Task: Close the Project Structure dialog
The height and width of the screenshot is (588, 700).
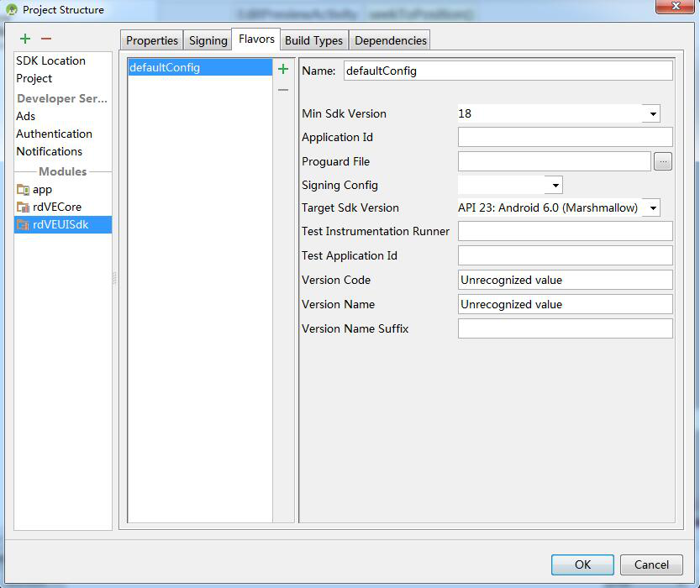Action: pos(675,6)
